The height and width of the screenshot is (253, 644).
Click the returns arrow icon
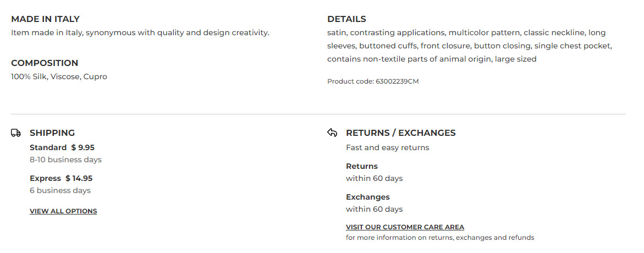click(332, 133)
